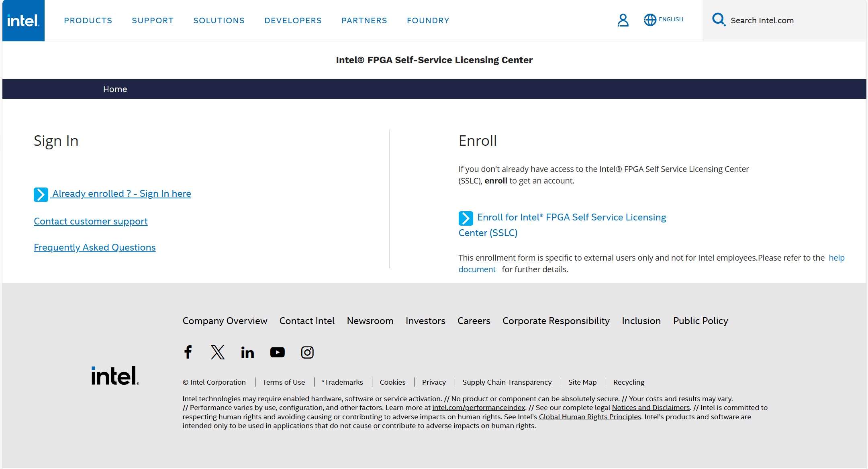Open Intel's Facebook page icon
The image size is (868, 469).
pos(188,352)
